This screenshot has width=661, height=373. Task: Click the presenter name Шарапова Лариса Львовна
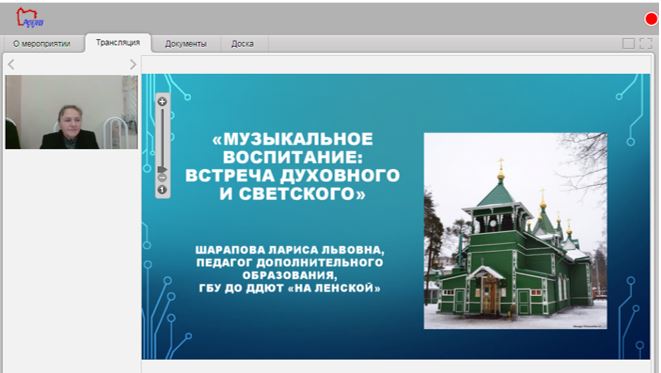290,250
